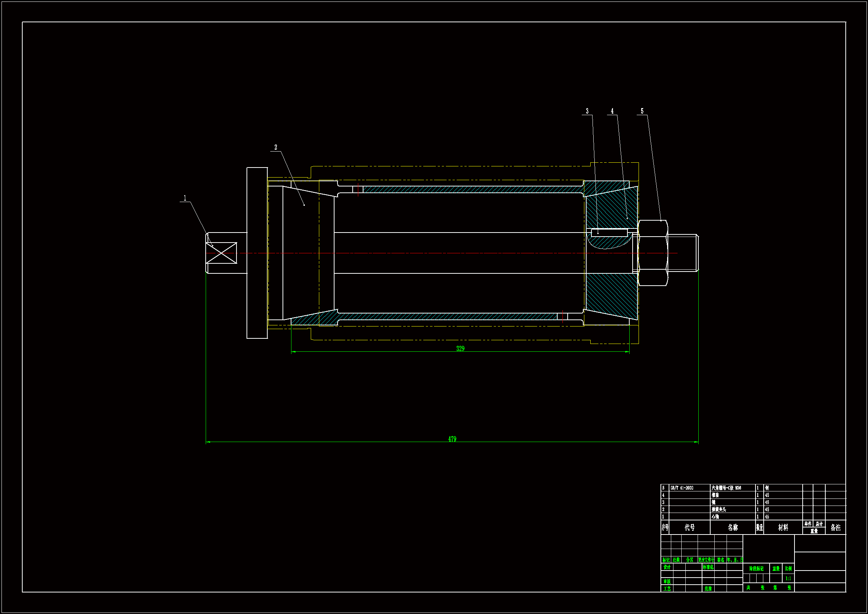
Task: Click the 弹簧夹头 name cell
Action: point(718,509)
